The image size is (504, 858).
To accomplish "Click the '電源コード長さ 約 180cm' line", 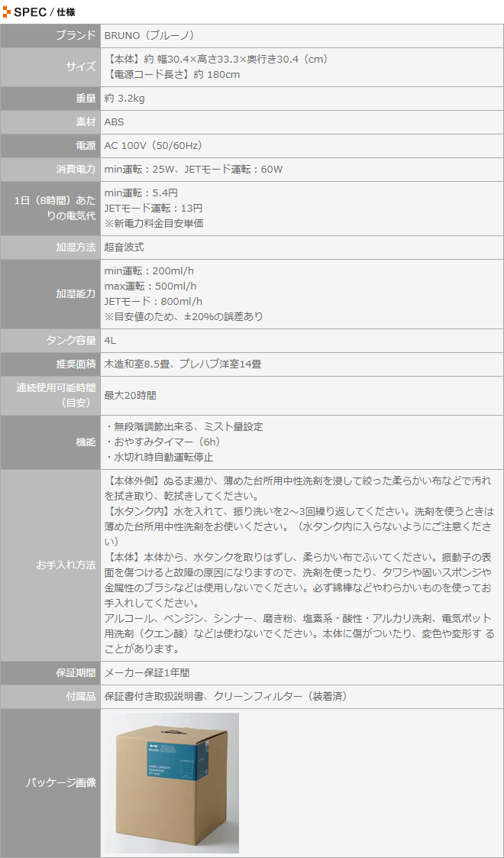I will (x=172, y=74).
